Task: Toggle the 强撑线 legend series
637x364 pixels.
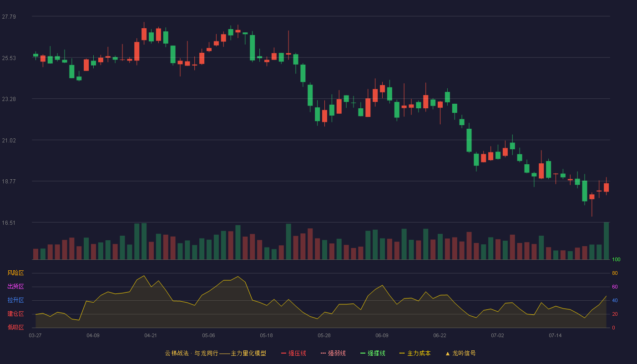Action: 373,353
